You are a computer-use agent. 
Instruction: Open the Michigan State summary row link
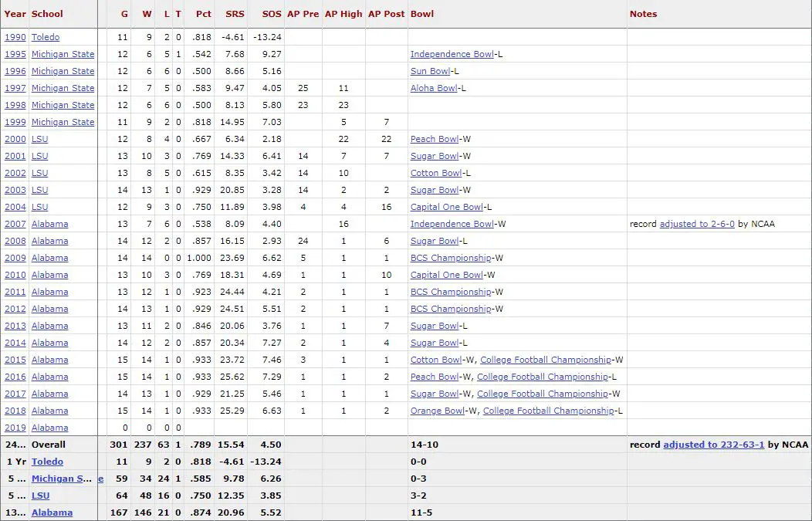[x=62, y=479]
